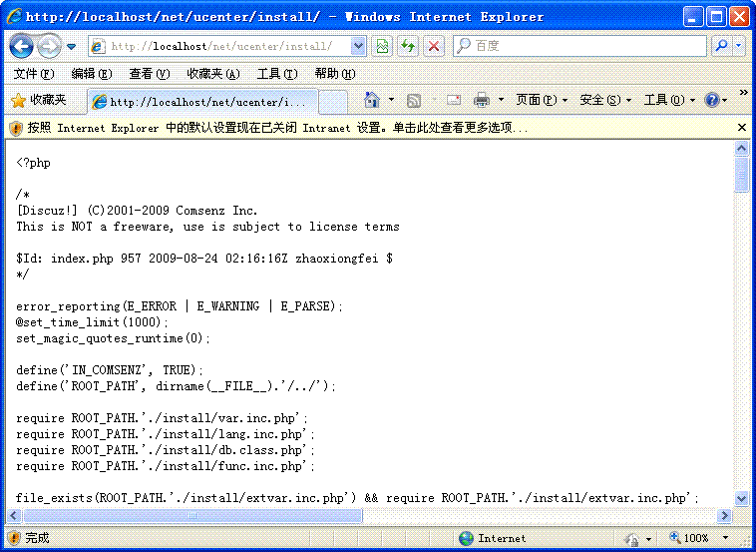Click the 'This is NOT a freeware' line
Screen dimensions: 756x552
pyautogui.click(x=207, y=227)
